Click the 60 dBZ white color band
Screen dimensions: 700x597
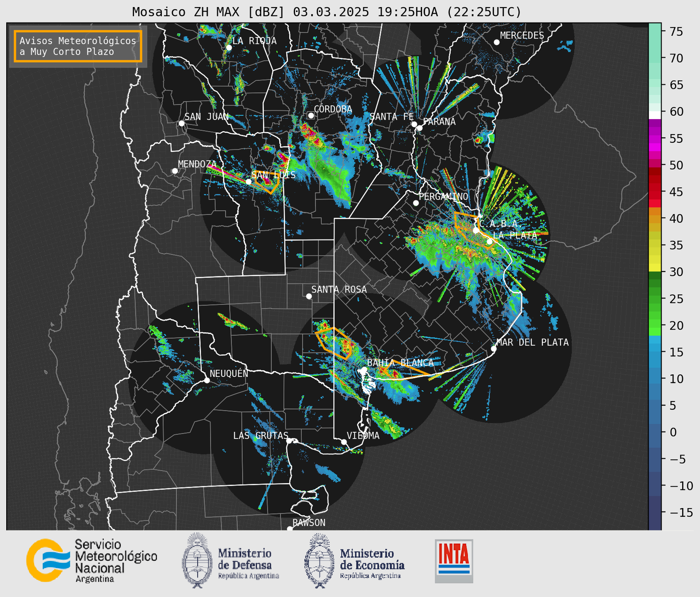tap(654, 115)
